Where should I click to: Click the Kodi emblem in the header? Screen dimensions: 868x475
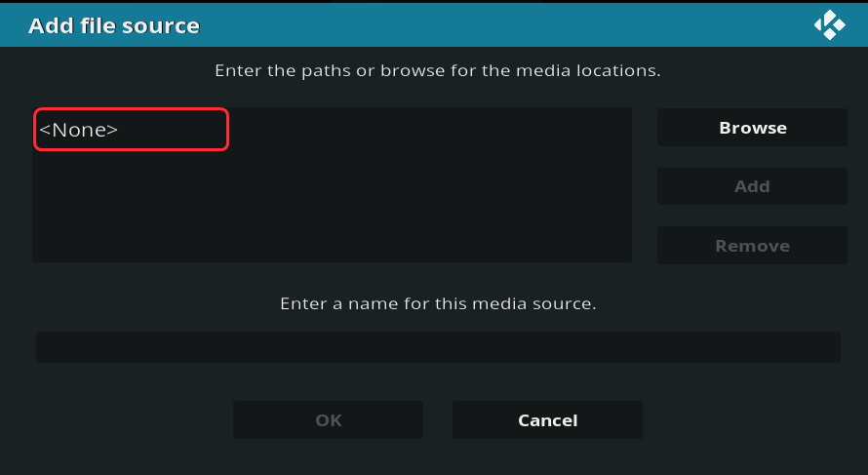tap(830, 24)
